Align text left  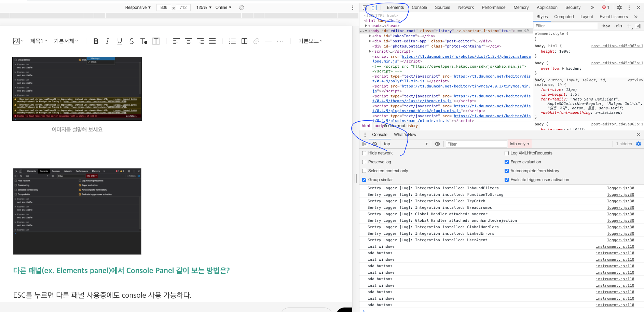coord(176,41)
